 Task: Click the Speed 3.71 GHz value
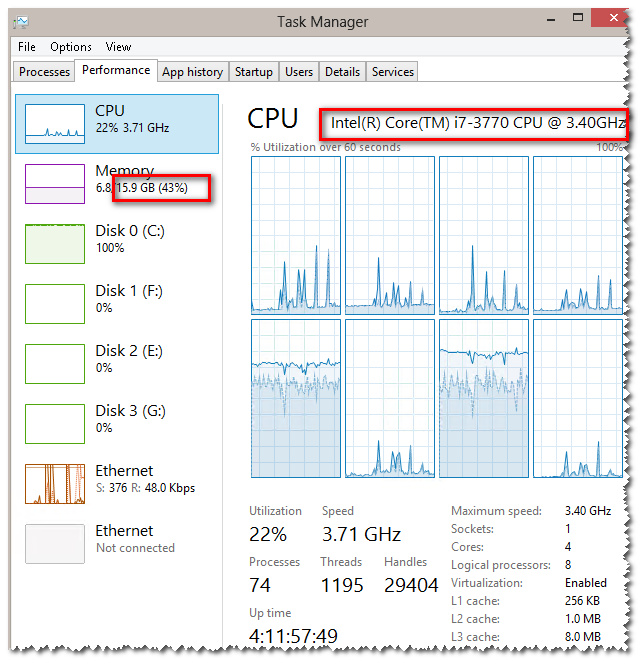click(x=361, y=534)
